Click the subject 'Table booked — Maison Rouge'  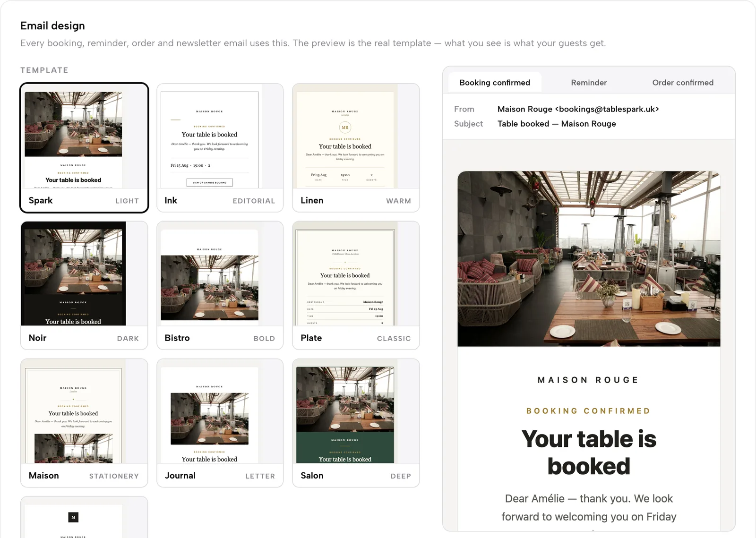point(557,124)
